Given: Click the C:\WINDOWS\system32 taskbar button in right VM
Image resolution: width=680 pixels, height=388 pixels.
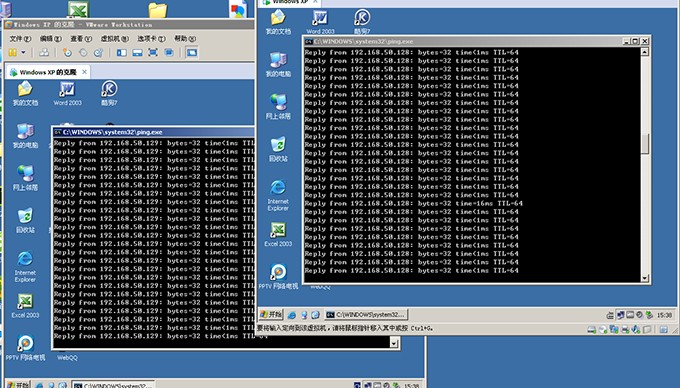Looking at the screenshot, I should click(x=366, y=314).
